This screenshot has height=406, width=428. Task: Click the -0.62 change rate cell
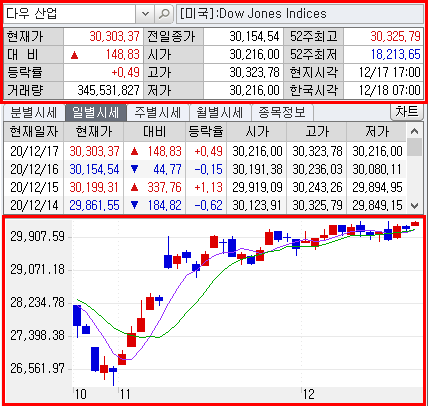pyautogui.click(x=208, y=205)
